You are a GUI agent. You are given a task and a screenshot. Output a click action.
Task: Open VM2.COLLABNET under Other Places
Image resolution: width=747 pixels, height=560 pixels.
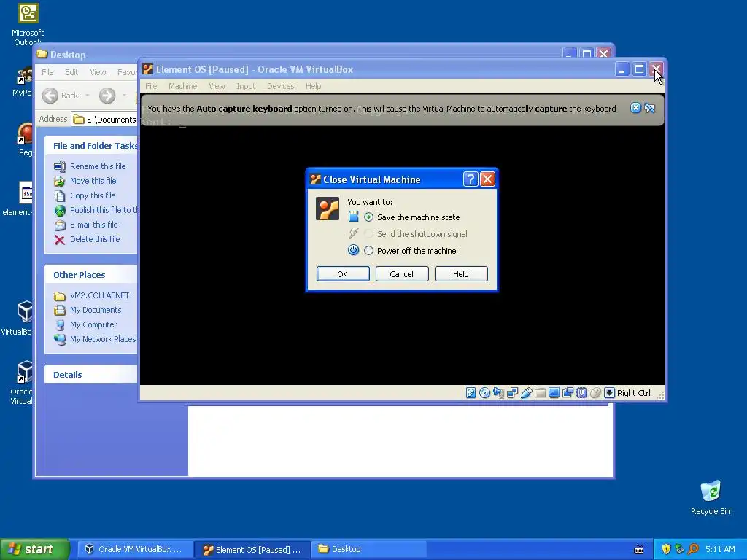(99, 295)
